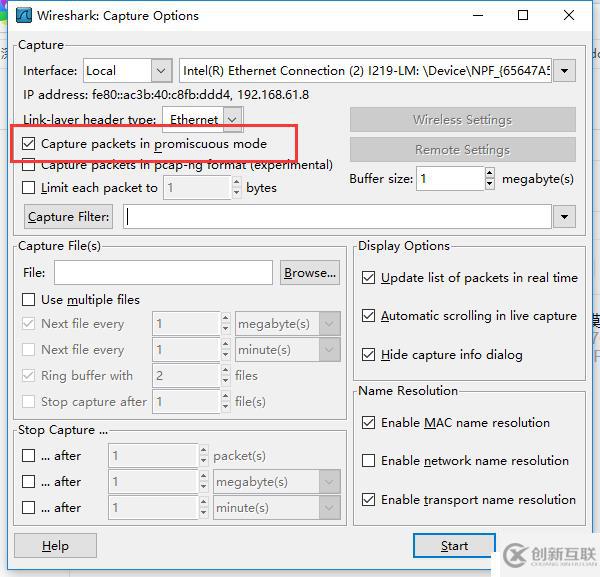Click the IP address 192.168.61.8 text
The image size is (600, 577).
pos(273,95)
